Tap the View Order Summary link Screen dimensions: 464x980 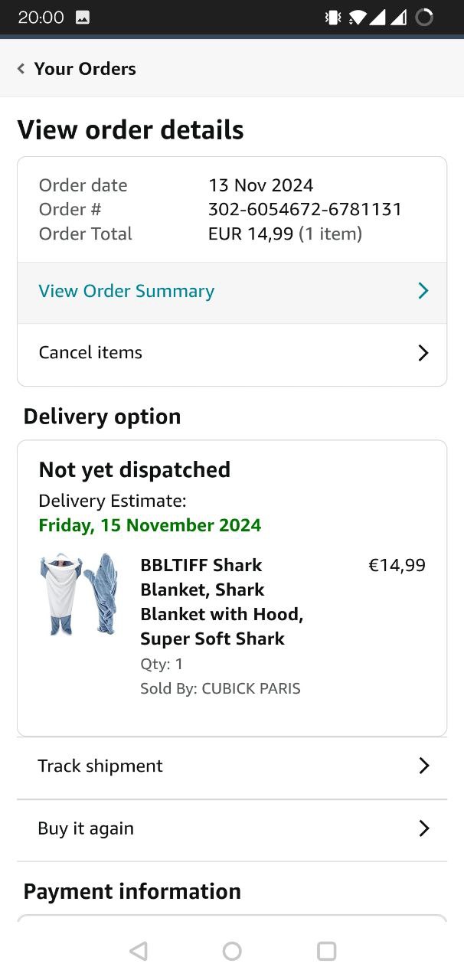pyautogui.click(x=126, y=291)
